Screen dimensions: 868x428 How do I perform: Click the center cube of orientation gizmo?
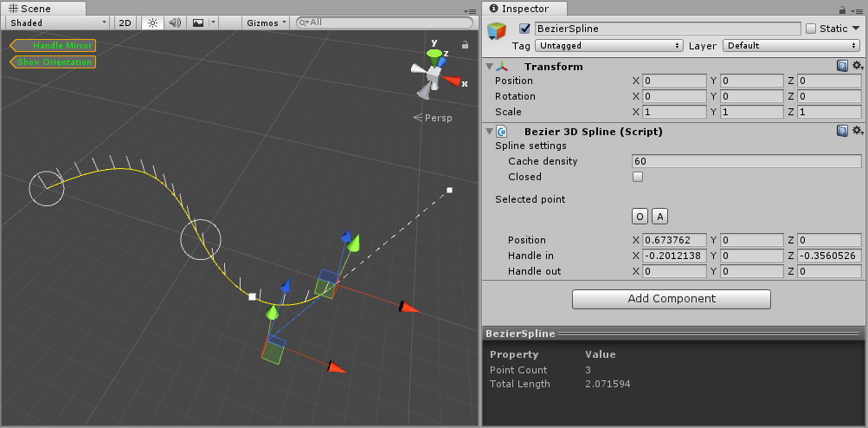coord(434,72)
